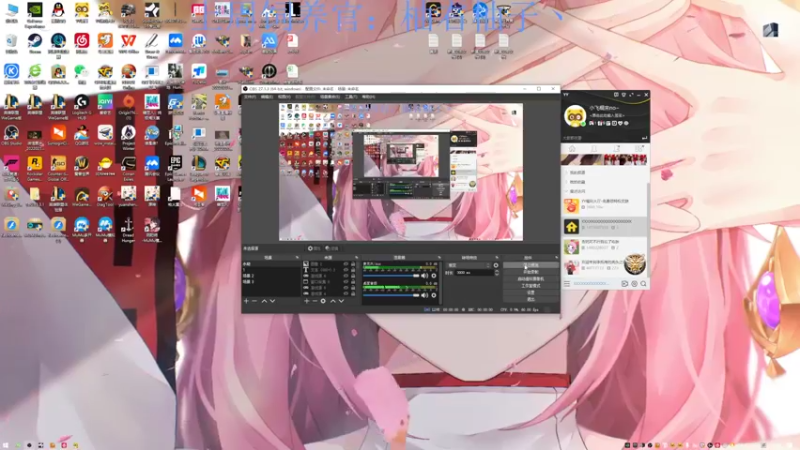Open 编辑(E) menu in OBS
Screen dimensions: 800x450
(x=267, y=96)
